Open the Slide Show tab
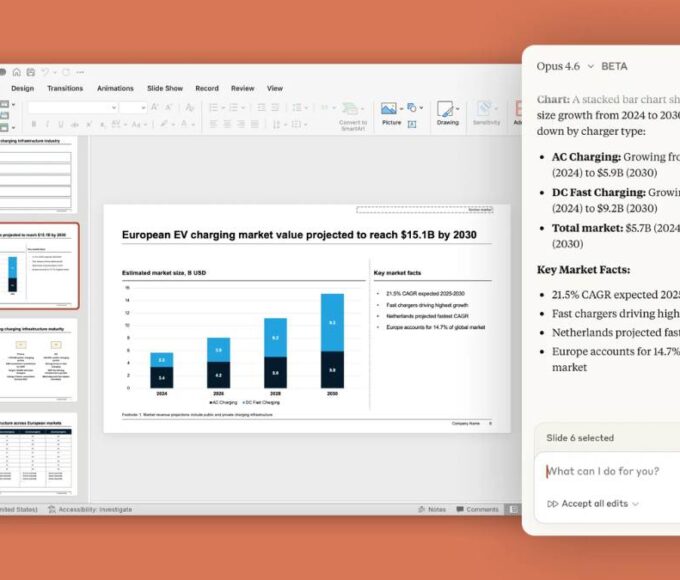This screenshot has height=580, width=680. (x=165, y=88)
